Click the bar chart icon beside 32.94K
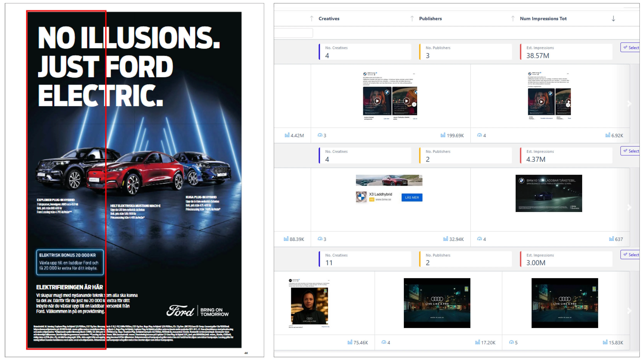 coord(446,239)
